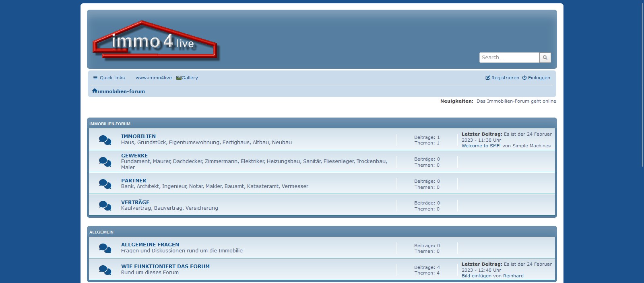Viewport: 644px width, 283px height.
Task: Open WIE FUNKTIONIERT DAS FORUM
Action: point(165,266)
